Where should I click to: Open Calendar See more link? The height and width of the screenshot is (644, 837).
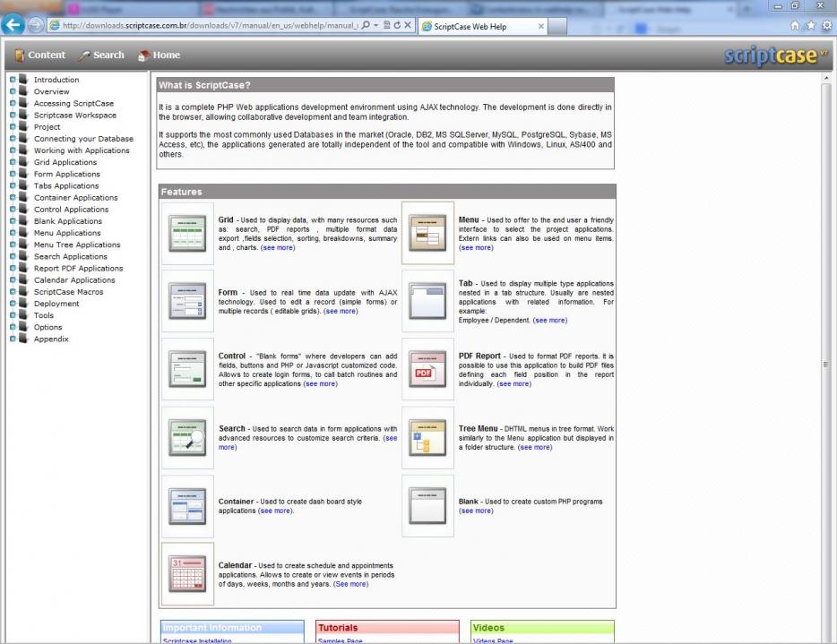click(x=350, y=584)
